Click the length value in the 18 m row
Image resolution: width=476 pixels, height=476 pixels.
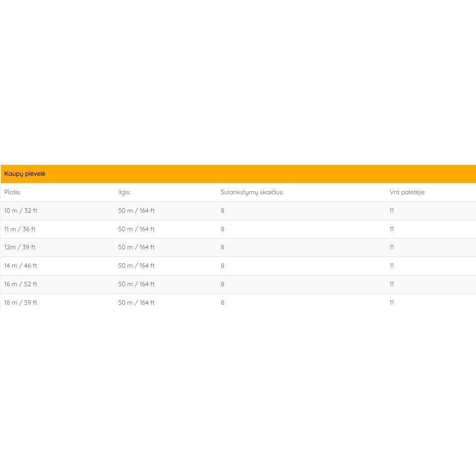(x=136, y=302)
